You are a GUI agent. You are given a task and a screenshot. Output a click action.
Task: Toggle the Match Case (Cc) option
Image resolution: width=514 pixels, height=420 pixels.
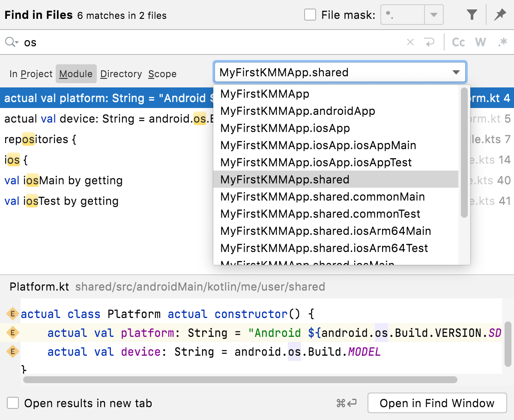458,42
